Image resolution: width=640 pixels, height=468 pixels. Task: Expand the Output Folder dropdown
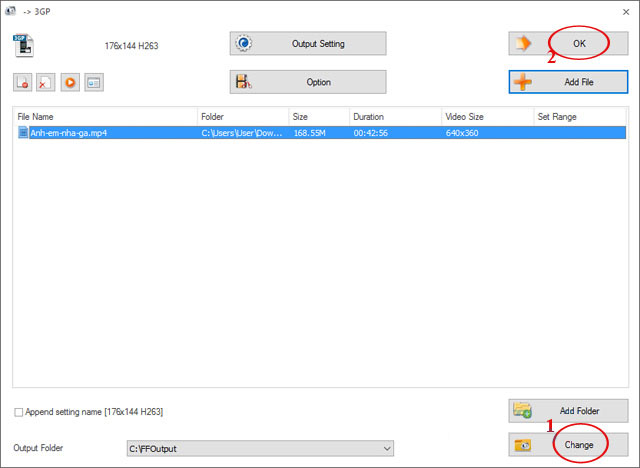388,448
